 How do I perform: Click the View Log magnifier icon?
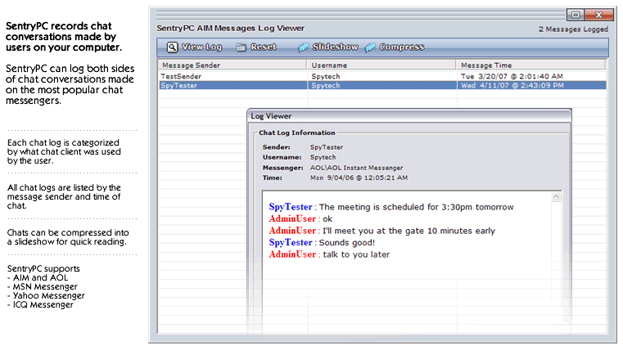172,47
